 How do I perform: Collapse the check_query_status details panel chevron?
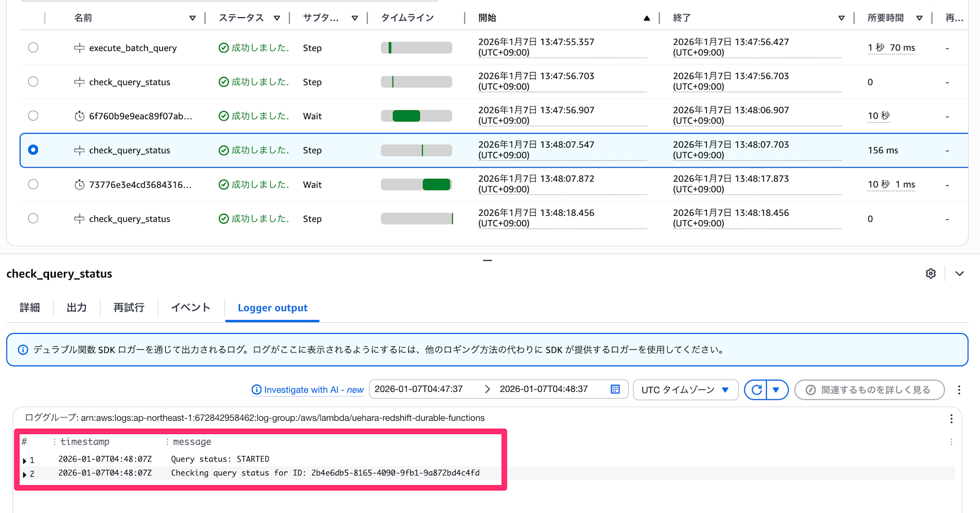coord(959,274)
